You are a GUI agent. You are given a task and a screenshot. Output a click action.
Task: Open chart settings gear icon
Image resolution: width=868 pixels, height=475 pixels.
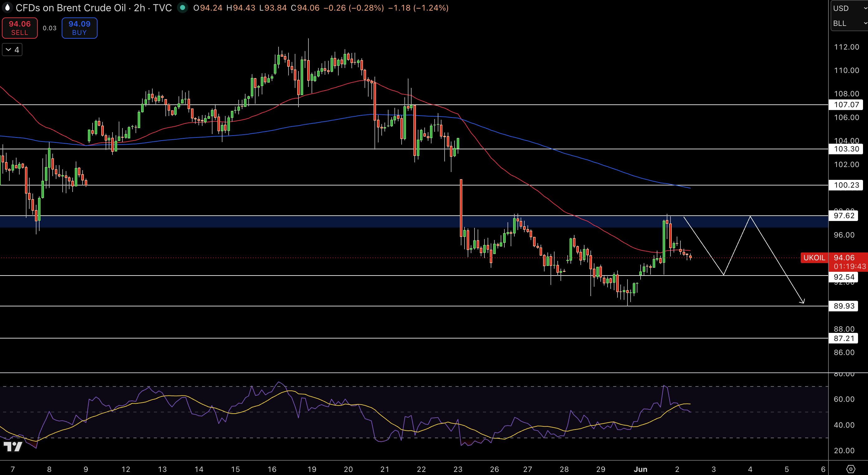coord(851,469)
